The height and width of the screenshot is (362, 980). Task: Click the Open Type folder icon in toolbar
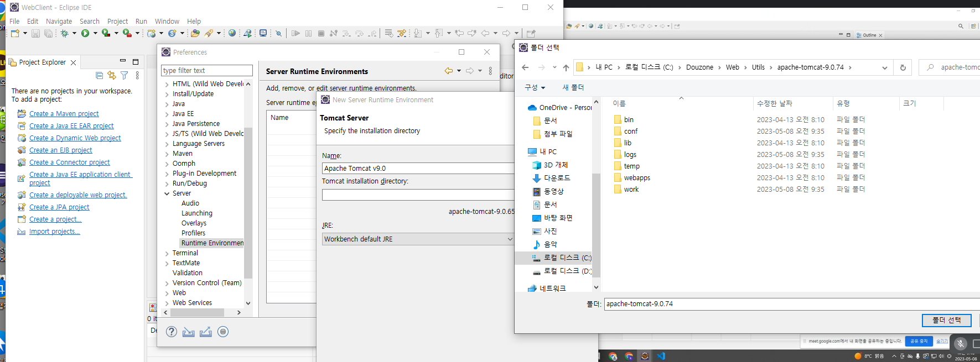point(195,33)
